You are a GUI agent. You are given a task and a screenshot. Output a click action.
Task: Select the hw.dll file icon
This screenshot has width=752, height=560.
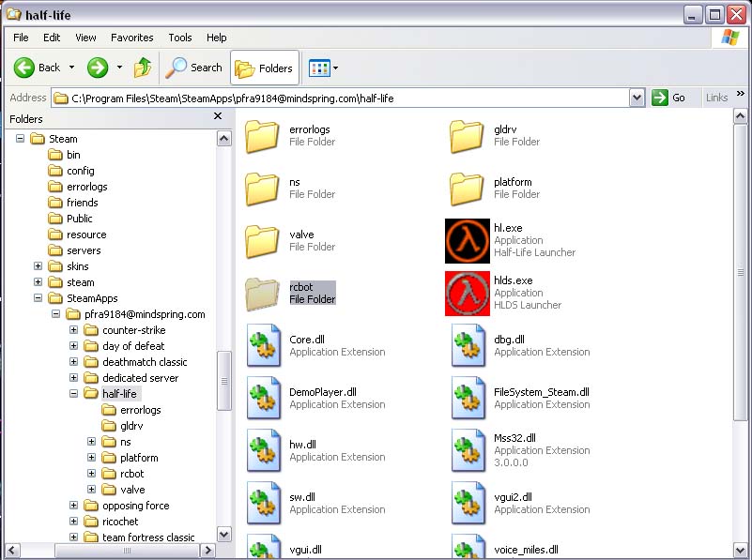point(263,450)
